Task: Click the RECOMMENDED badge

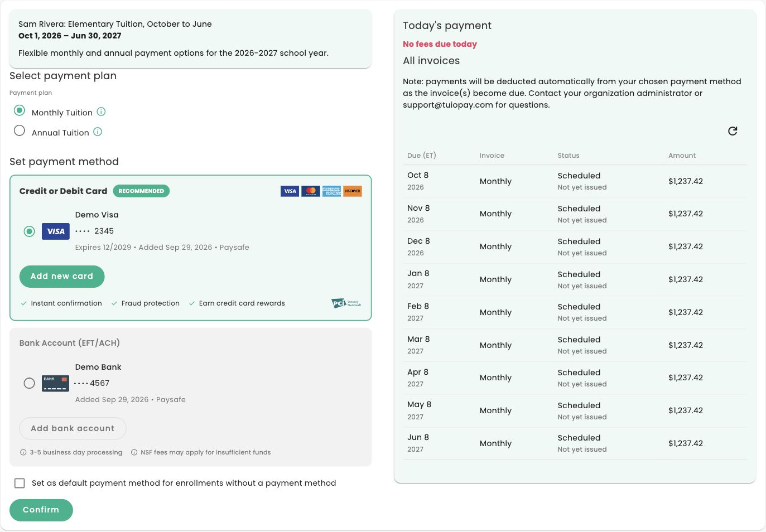Action: 141,191
